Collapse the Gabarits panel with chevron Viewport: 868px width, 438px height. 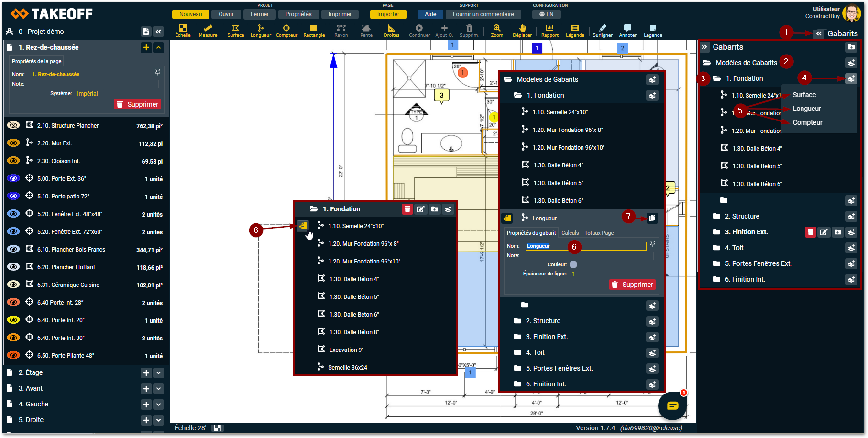coord(704,47)
